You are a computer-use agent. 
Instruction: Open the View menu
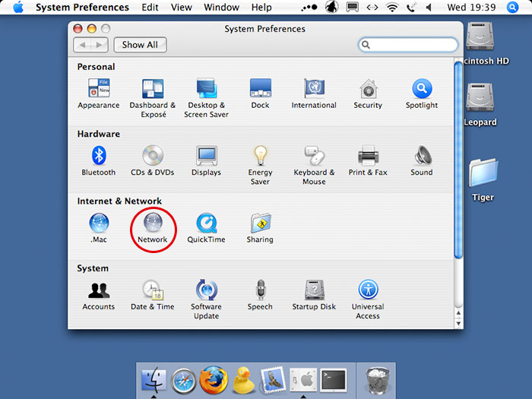182,7
